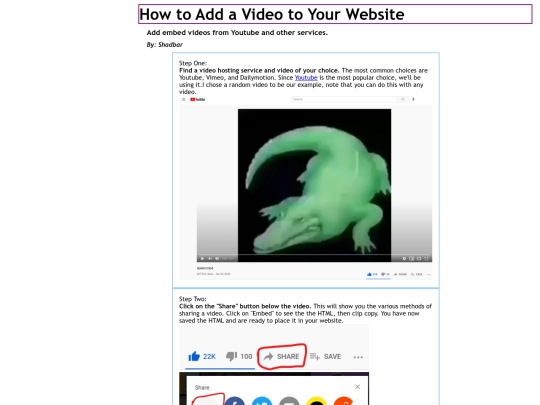Click the small like icon under the video title
This screenshot has width=540, height=405.
(370, 274)
